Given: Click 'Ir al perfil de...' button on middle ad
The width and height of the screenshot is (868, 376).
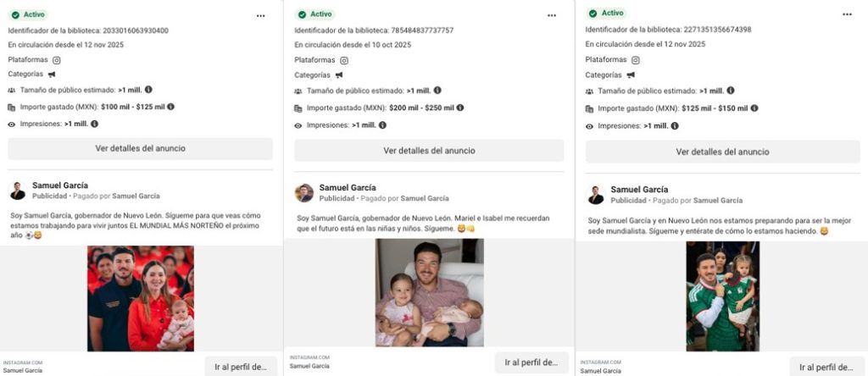Looking at the screenshot, I should [531, 362].
